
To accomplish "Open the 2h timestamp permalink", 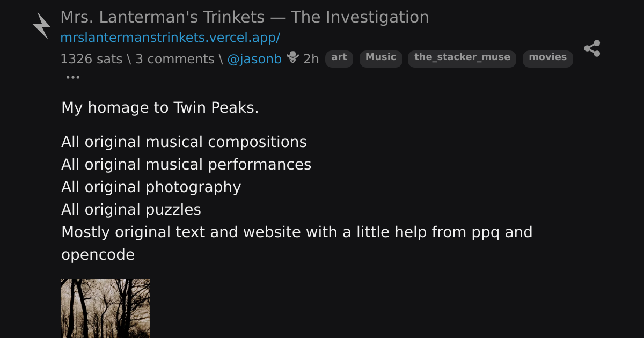I will (x=311, y=59).
